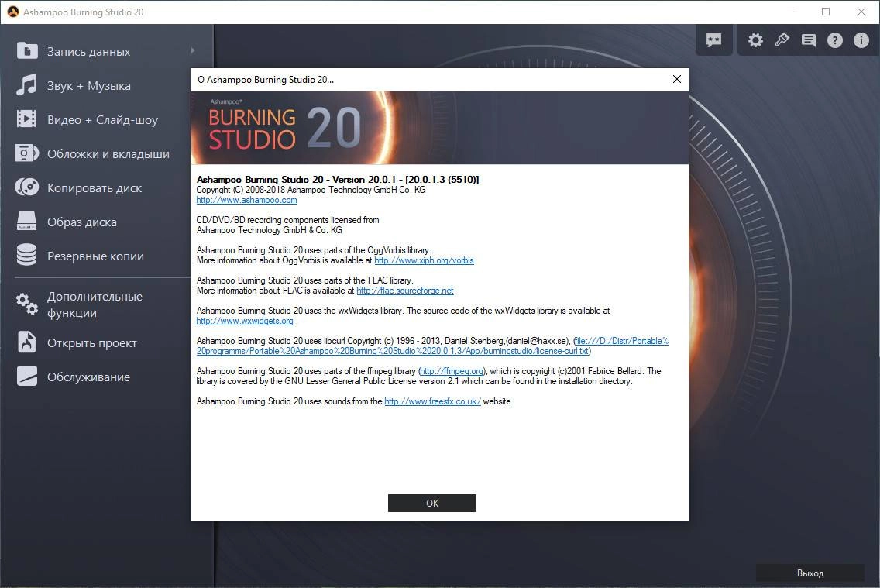Open settings with the gear icon
880x588 pixels.
click(755, 40)
